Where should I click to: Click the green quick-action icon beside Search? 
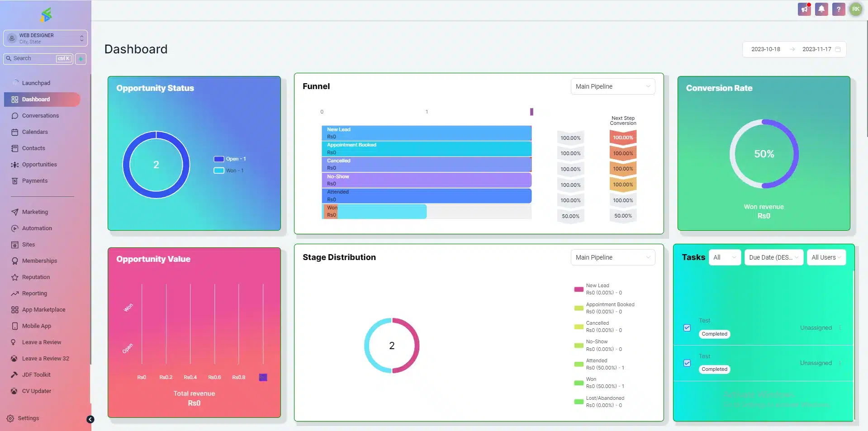(81, 59)
